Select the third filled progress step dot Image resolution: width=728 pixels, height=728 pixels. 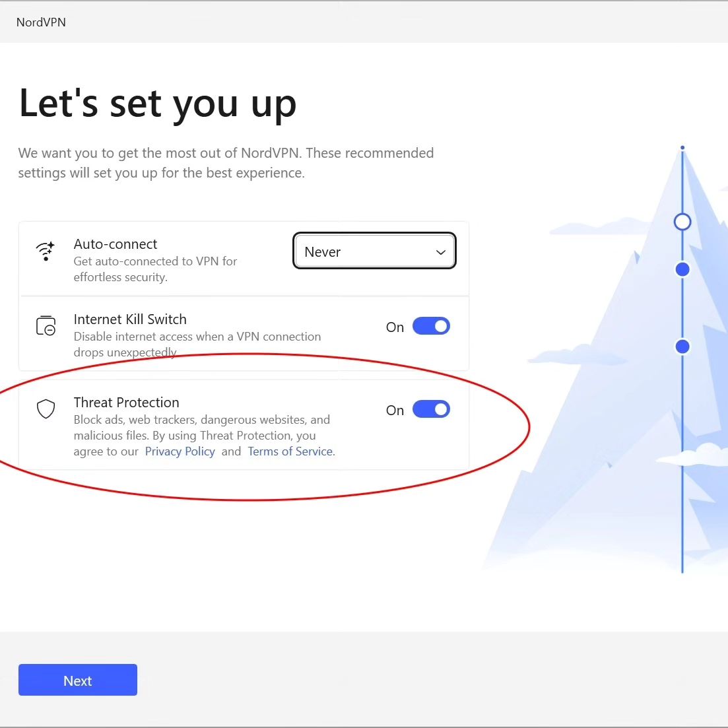[x=682, y=347]
